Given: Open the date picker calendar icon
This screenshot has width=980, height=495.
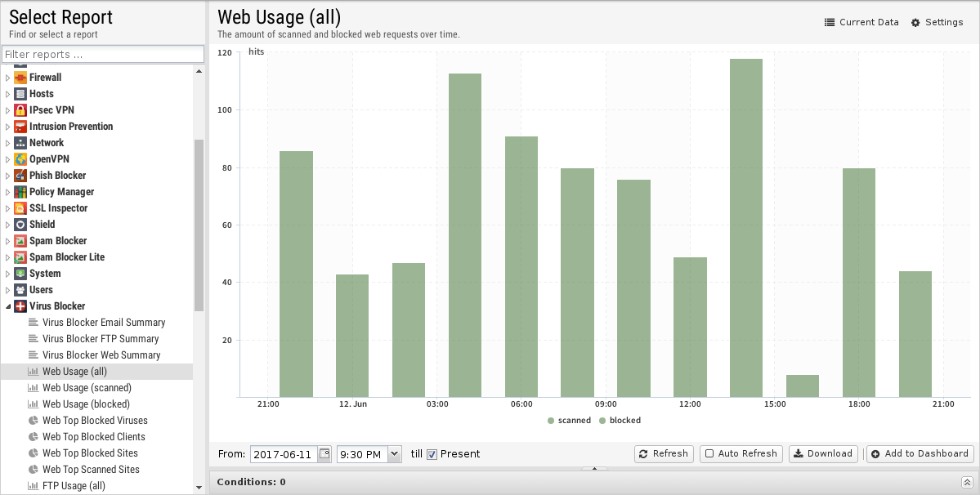Looking at the screenshot, I should click(324, 453).
